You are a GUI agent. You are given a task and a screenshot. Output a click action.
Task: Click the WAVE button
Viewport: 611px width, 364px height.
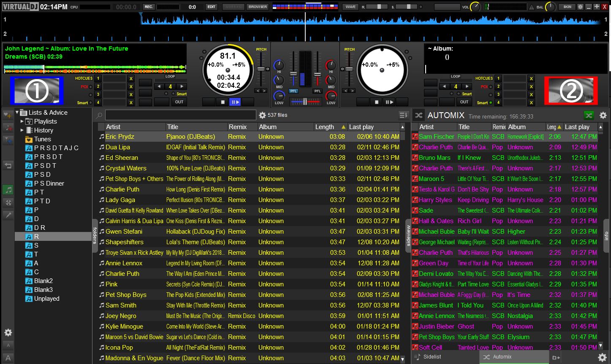350,7
